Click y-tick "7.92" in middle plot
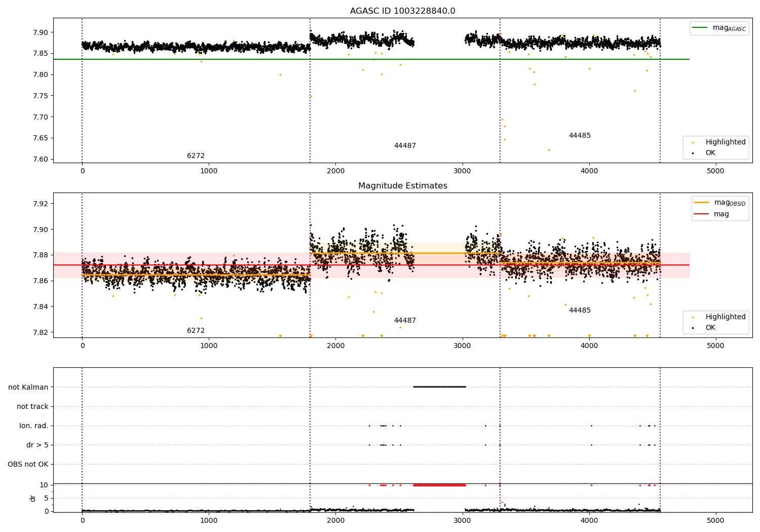 pos(40,204)
